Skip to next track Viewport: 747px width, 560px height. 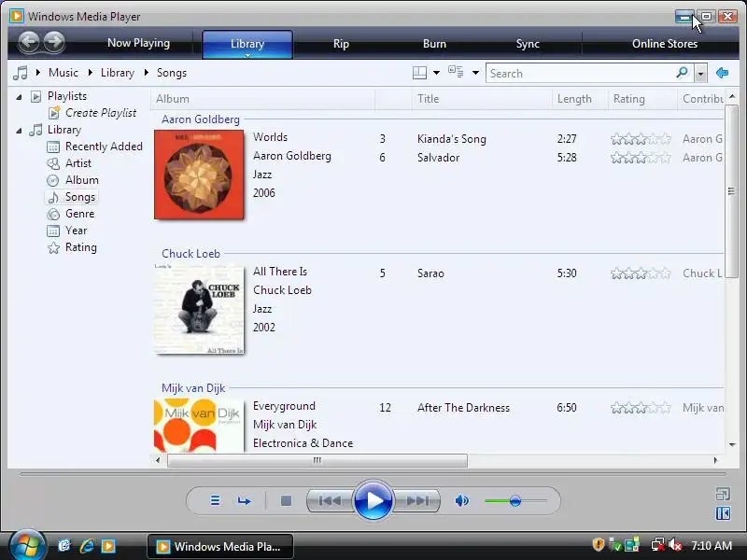[x=417, y=500]
